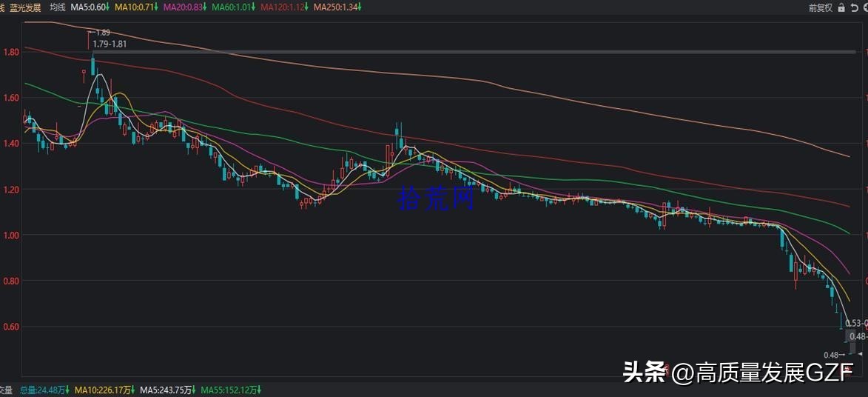
Task: Click the volume MA10:226.17万 label
Action: [106, 390]
